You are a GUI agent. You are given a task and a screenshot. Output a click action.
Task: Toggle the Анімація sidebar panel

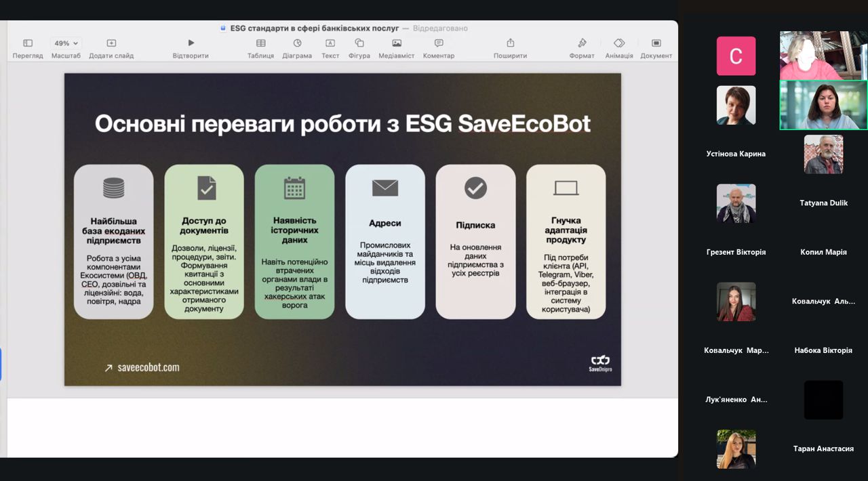618,43
